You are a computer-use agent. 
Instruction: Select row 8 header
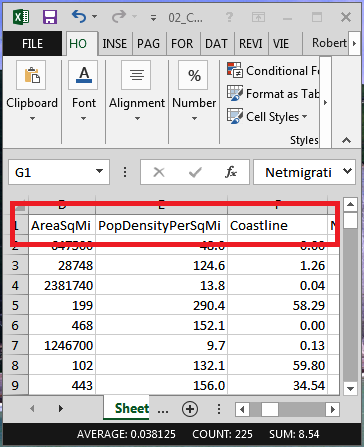15,366
